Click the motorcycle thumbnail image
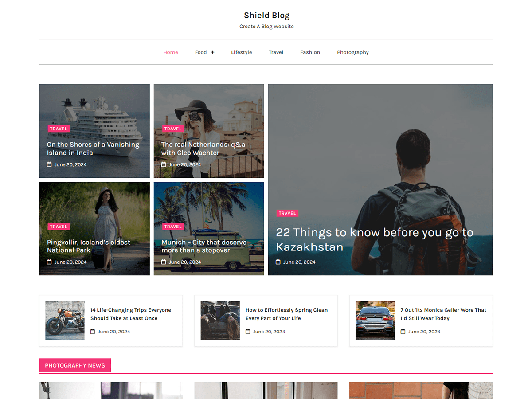The width and height of the screenshot is (532, 399). click(x=65, y=321)
